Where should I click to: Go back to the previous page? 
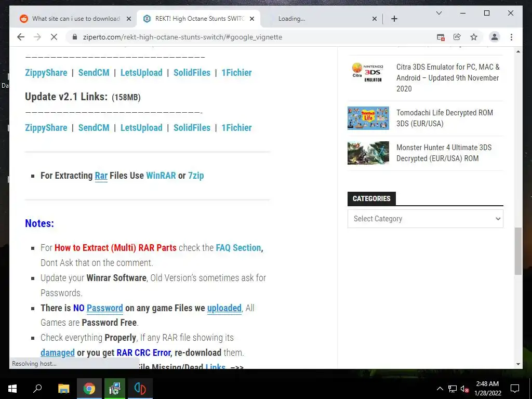pyautogui.click(x=21, y=37)
